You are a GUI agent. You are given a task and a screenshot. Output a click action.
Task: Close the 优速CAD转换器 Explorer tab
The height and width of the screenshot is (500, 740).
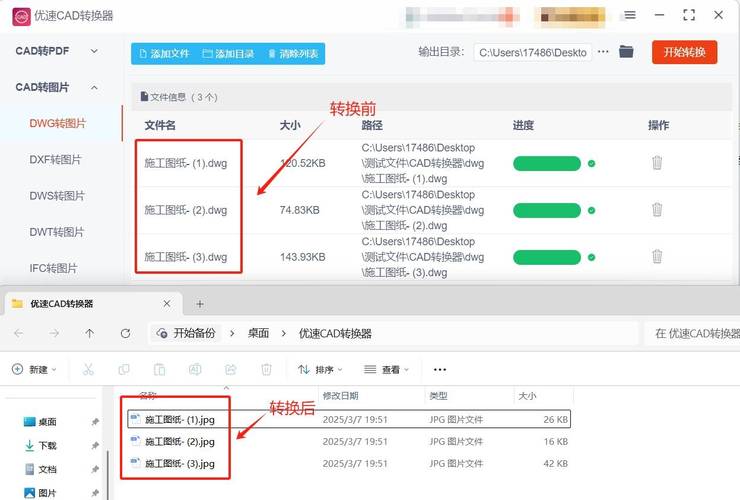pyautogui.click(x=167, y=304)
